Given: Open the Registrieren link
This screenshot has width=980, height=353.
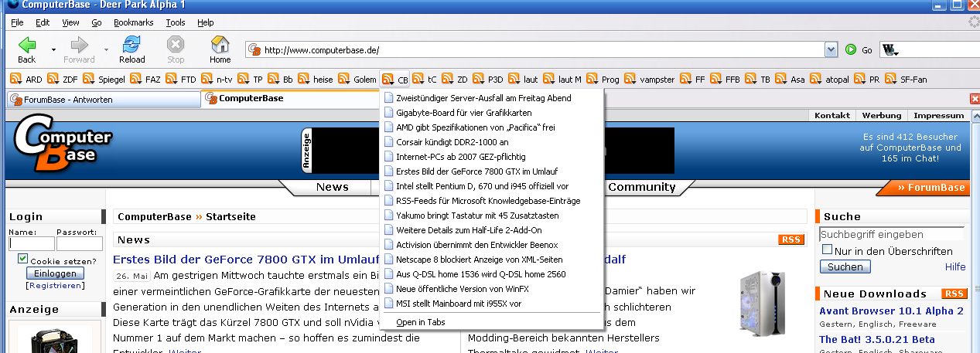Looking at the screenshot, I should pyautogui.click(x=55, y=286).
